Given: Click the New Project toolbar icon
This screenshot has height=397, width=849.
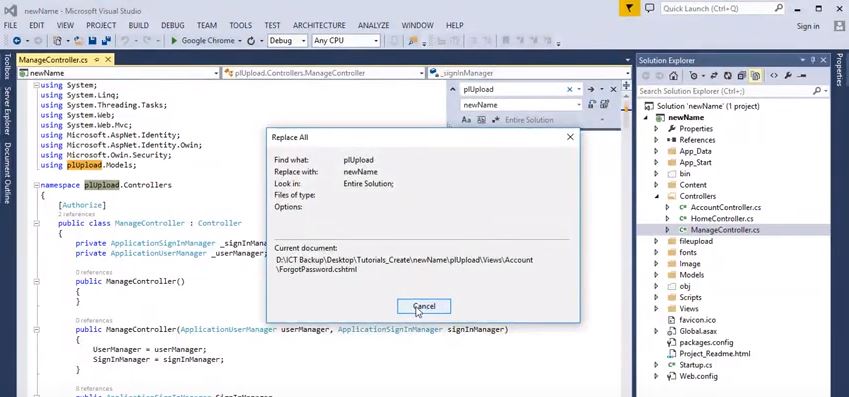Looking at the screenshot, I should tap(57, 41).
